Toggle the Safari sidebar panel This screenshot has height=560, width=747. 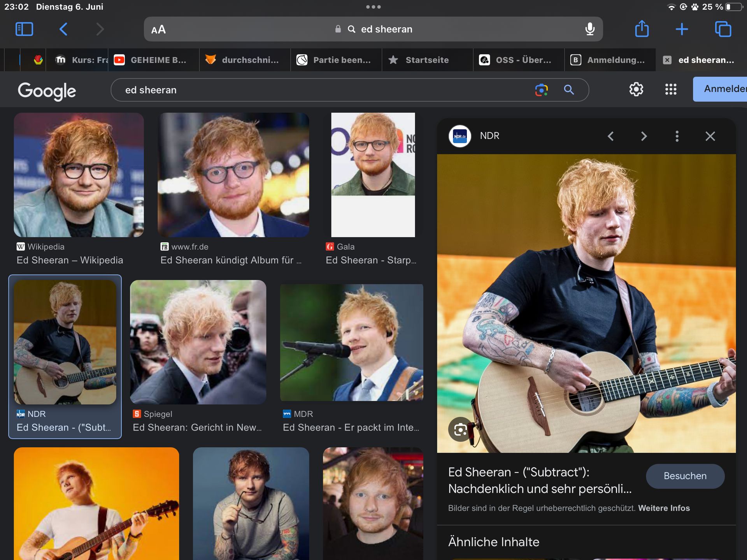click(24, 29)
